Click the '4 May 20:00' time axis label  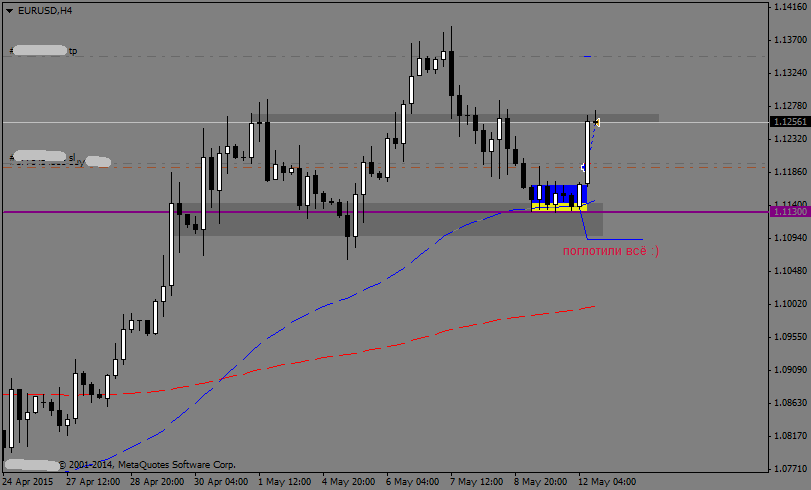(349, 482)
